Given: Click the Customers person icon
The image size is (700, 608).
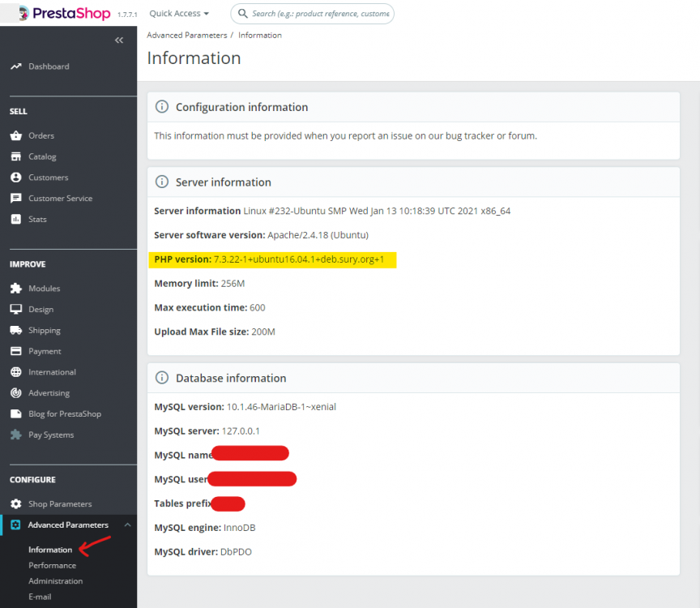Looking at the screenshot, I should (16, 178).
